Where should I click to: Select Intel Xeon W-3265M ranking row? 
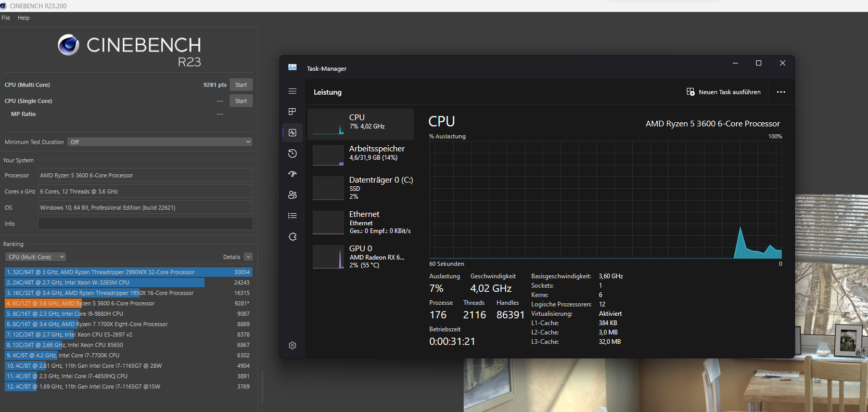[128, 282]
